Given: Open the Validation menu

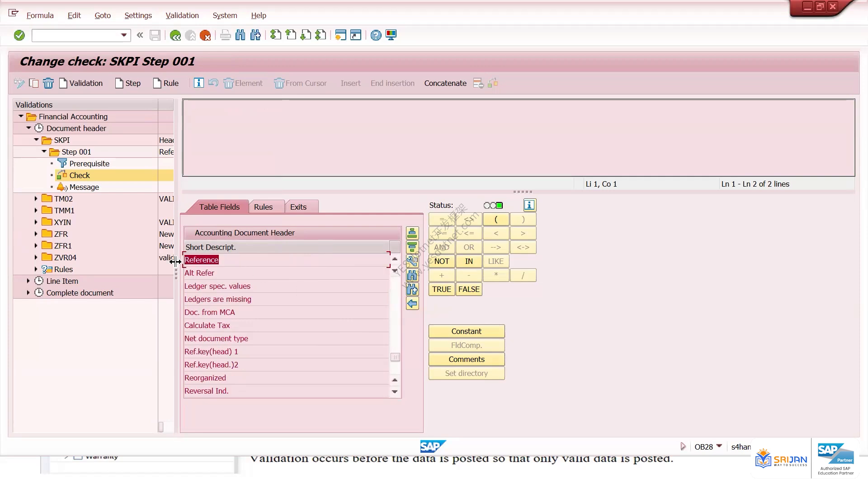Looking at the screenshot, I should 182,15.
